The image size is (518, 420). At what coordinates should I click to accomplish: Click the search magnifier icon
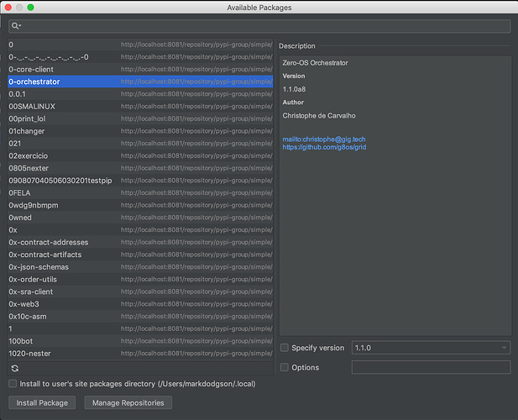(16, 26)
